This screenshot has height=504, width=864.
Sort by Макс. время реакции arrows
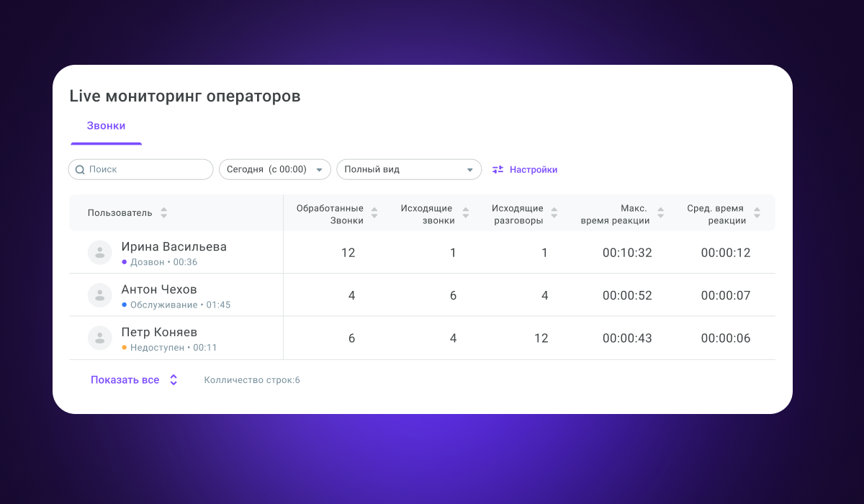[x=661, y=213]
